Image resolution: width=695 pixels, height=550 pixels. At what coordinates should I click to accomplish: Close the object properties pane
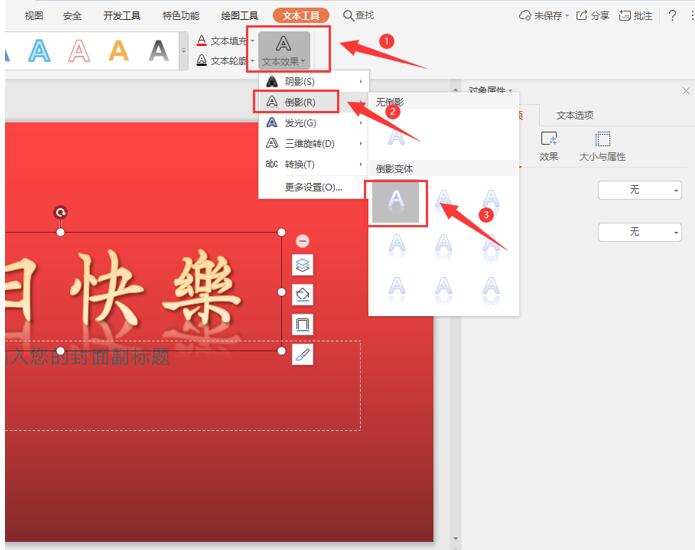686,90
